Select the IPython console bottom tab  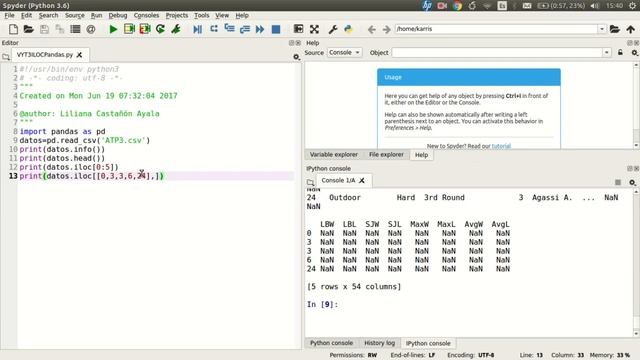(428, 344)
